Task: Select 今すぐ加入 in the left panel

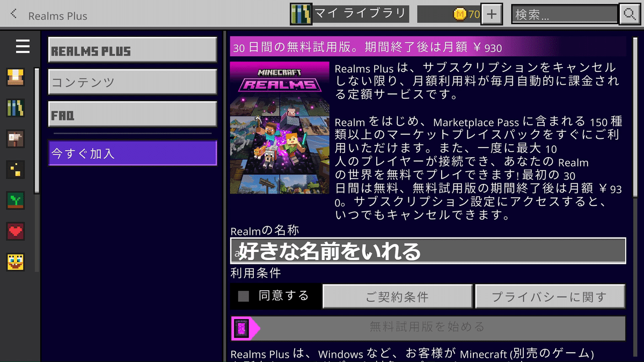Action: pos(133,153)
